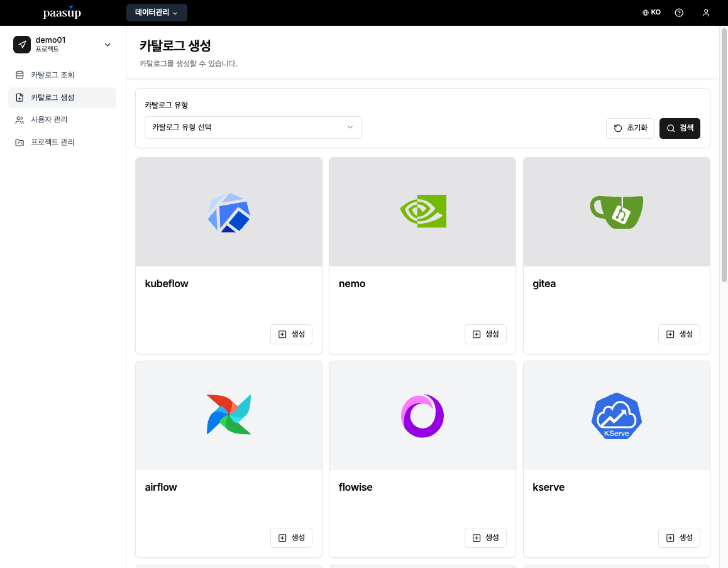Click 생성 on the flowise card

coord(485,538)
